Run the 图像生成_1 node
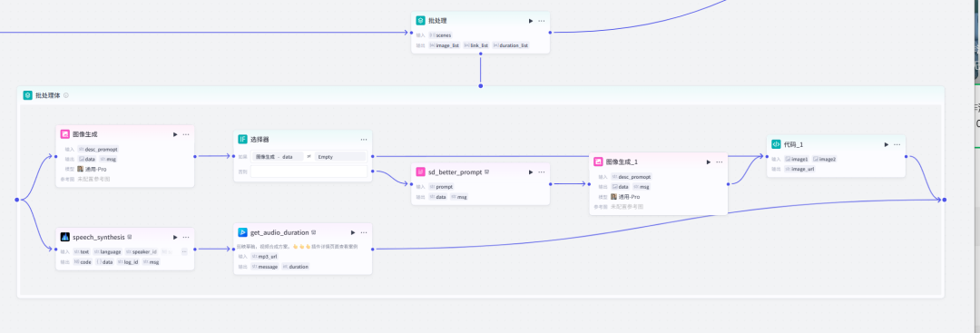This screenshot has height=333, width=980. (708, 162)
